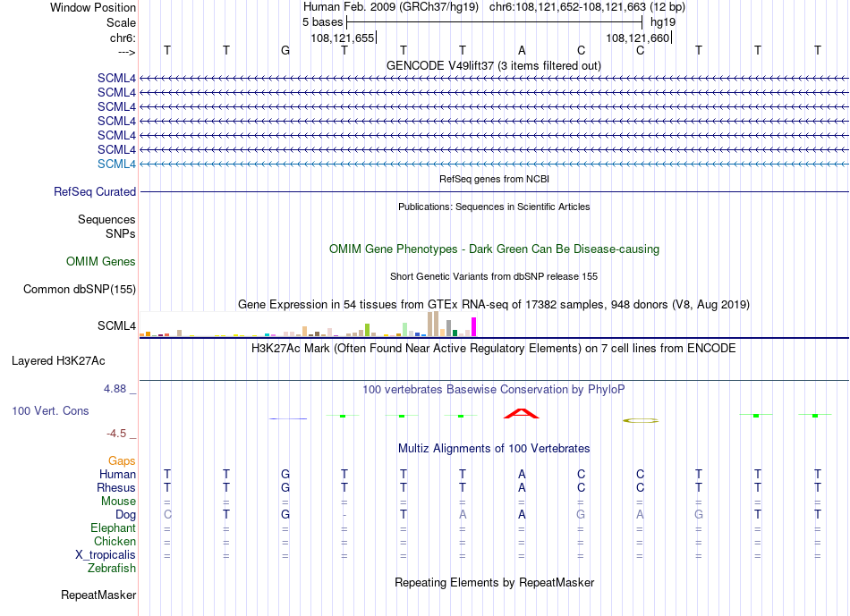Click the A base in the reference sequence row

pos(522,50)
